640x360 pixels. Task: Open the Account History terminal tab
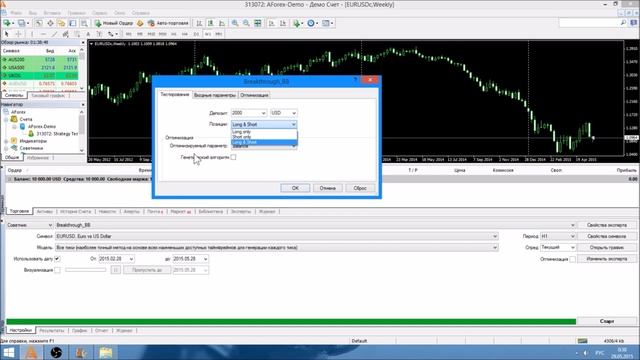[76, 211]
